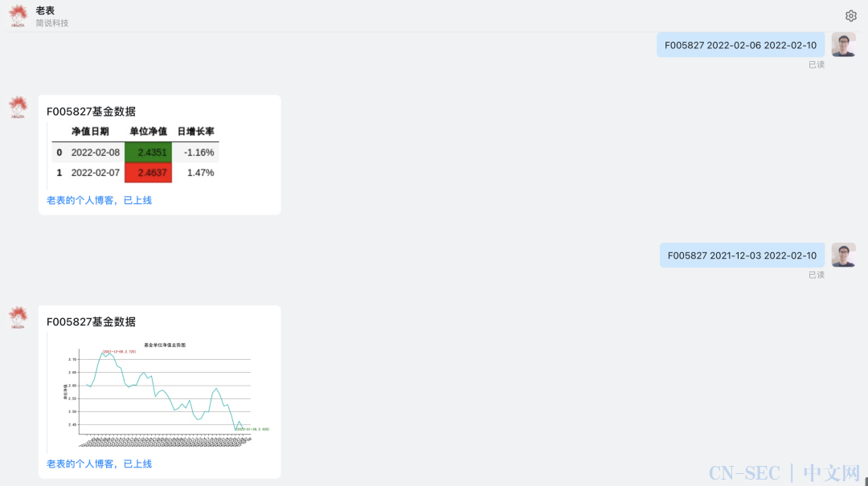868x486 pixels.
Task: Click the bot avatar beside the chart reply
Action: [x=18, y=318]
